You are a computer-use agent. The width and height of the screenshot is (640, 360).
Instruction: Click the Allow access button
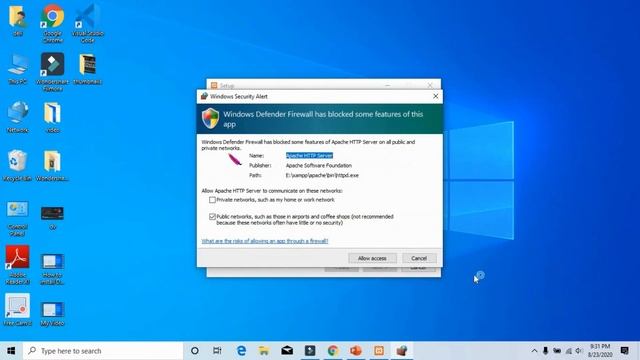pos(372,258)
